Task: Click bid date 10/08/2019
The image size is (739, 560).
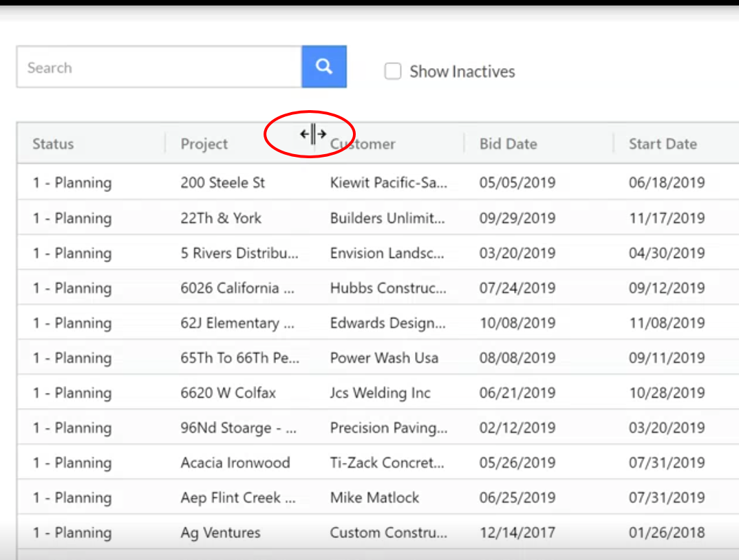Action: click(x=517, y=323)
